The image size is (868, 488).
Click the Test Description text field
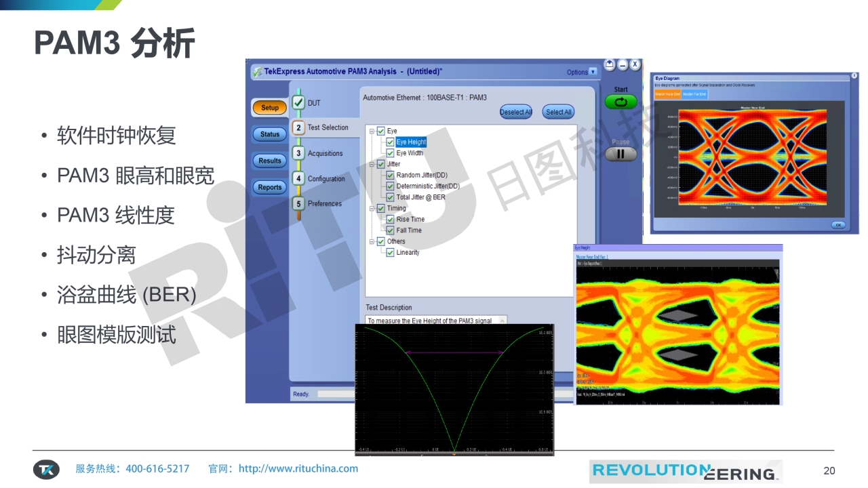pos(435,321)
